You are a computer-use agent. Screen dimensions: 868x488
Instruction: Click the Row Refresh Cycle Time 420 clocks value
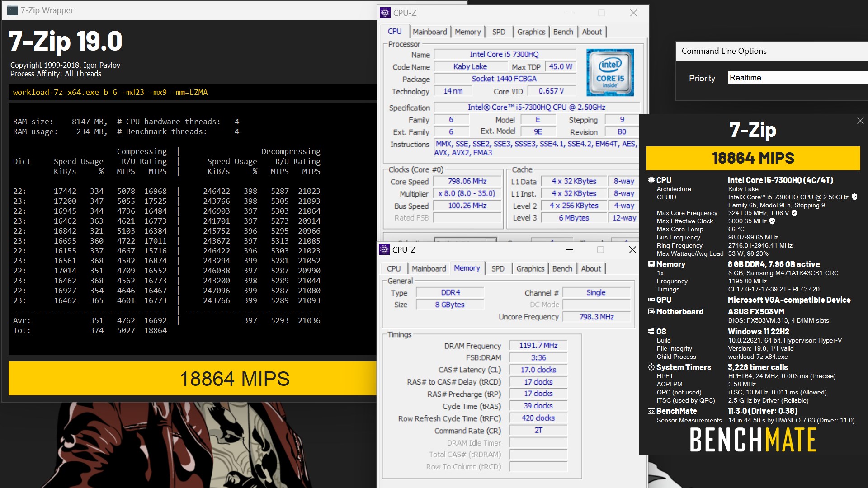pyautogui.click(x=538, y=418)
